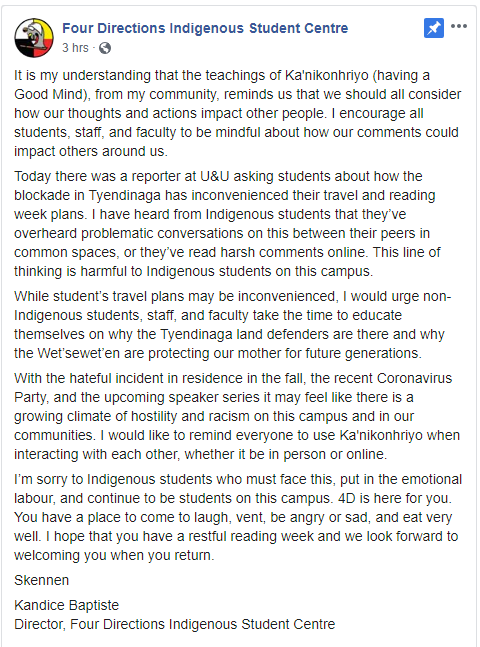Screen dimensions: 480x647
Task: Click the word "Coronavirus" in the post
Action: (x=414, y=378)
